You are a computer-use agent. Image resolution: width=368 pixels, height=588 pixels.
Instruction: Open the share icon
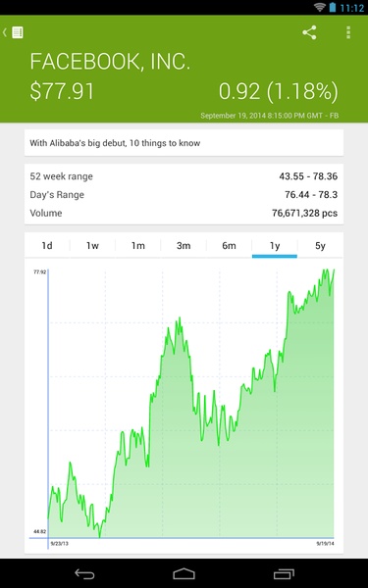point(309,32)
